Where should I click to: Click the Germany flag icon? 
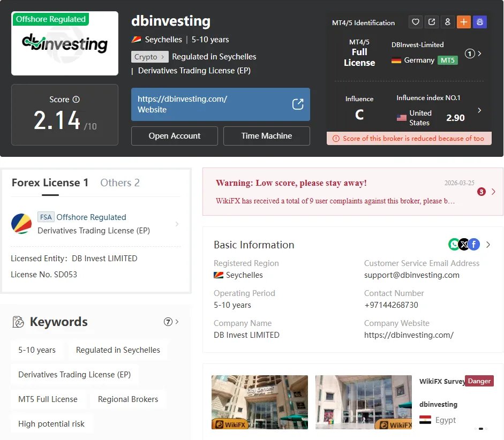(x=396, y=60)
